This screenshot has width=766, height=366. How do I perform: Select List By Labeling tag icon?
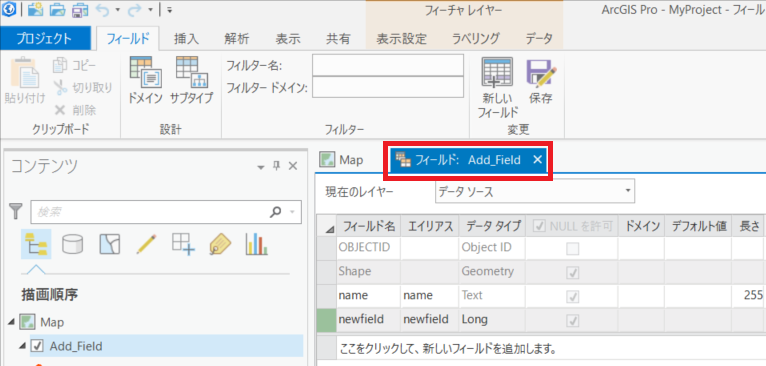click(220, 243)
